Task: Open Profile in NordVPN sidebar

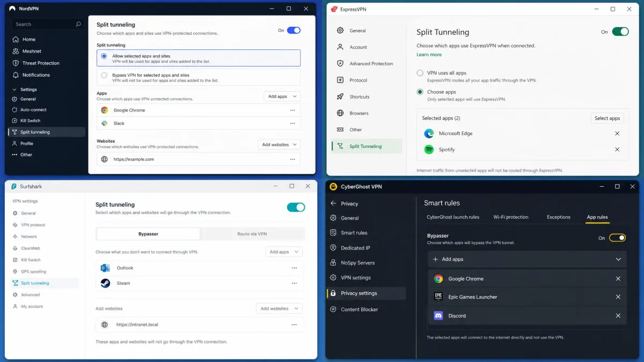Action: tap(27, 143)
